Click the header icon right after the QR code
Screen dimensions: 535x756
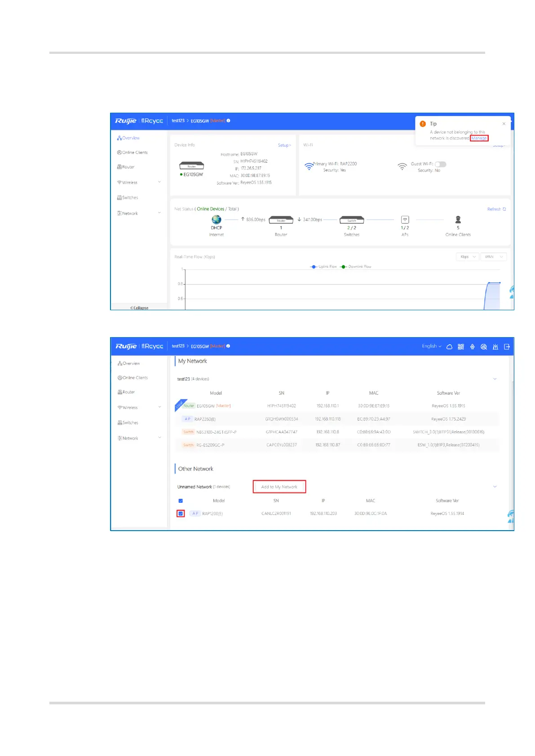(472, 347)
